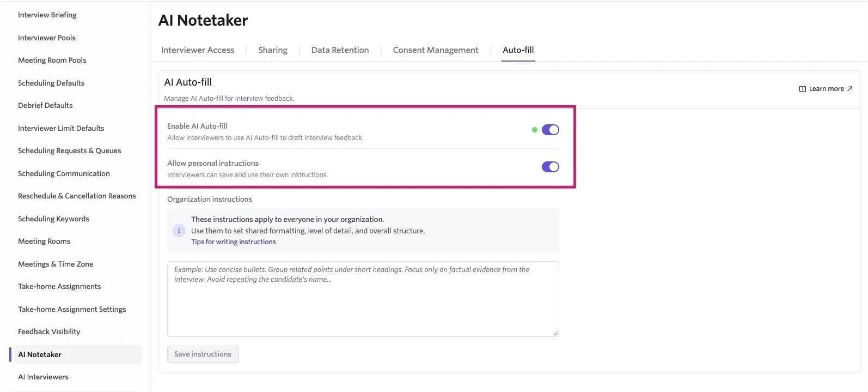Open Tips for writing instructions link

233,242
